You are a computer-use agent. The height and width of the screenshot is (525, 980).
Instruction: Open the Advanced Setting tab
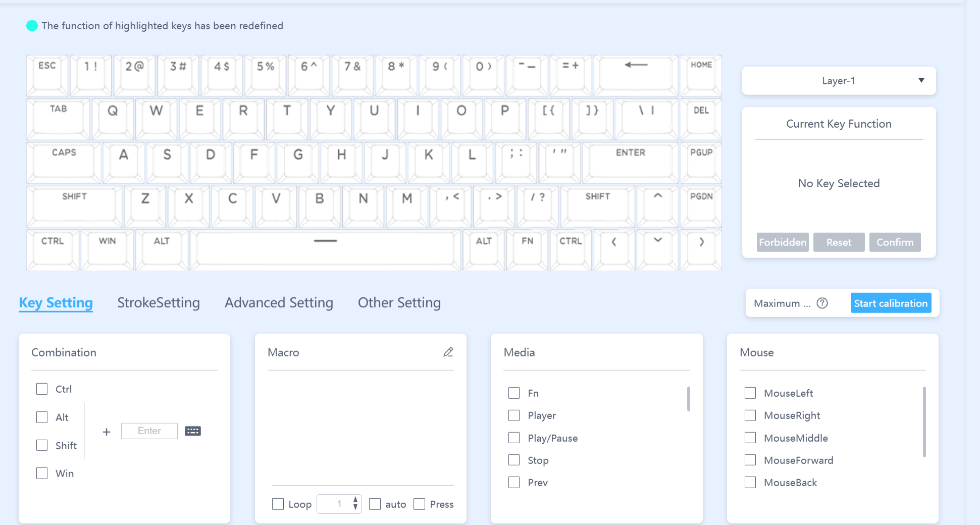(x=279, y=302)
